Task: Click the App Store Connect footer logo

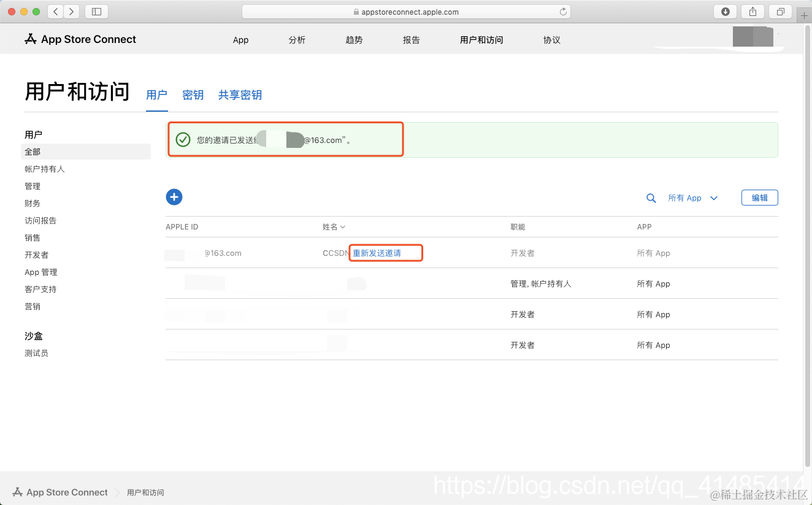Action: (x=60, y=492)
